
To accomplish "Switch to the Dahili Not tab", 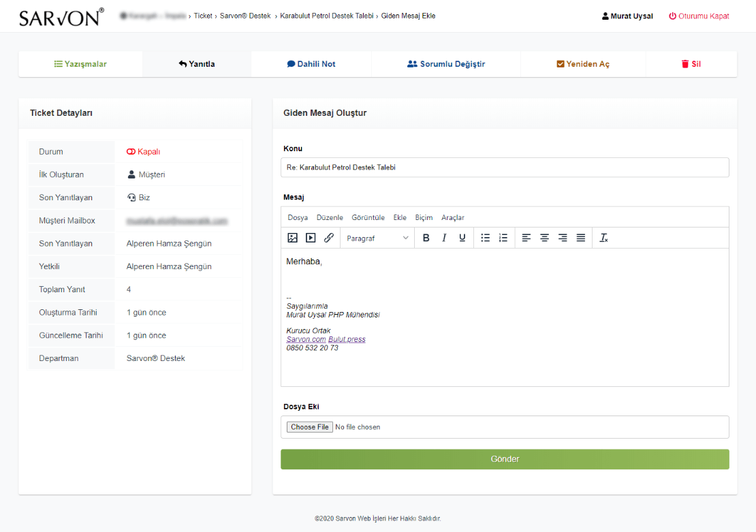I will tap(311, 64).
